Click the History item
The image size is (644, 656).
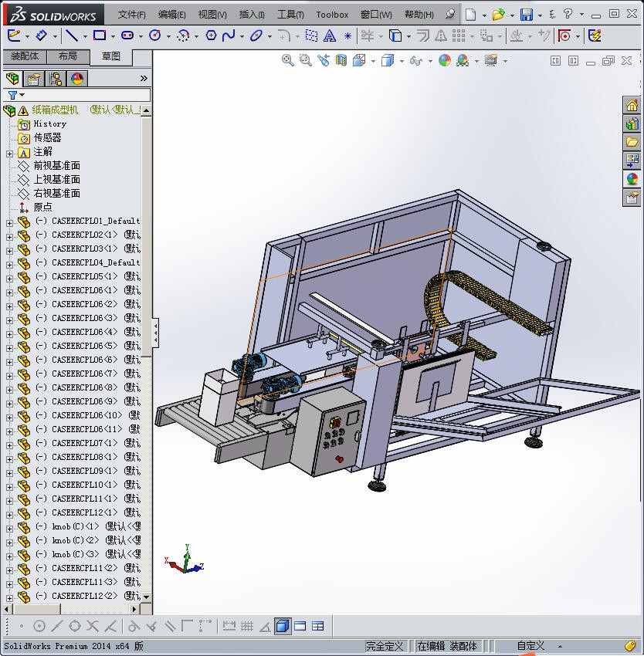50,123
